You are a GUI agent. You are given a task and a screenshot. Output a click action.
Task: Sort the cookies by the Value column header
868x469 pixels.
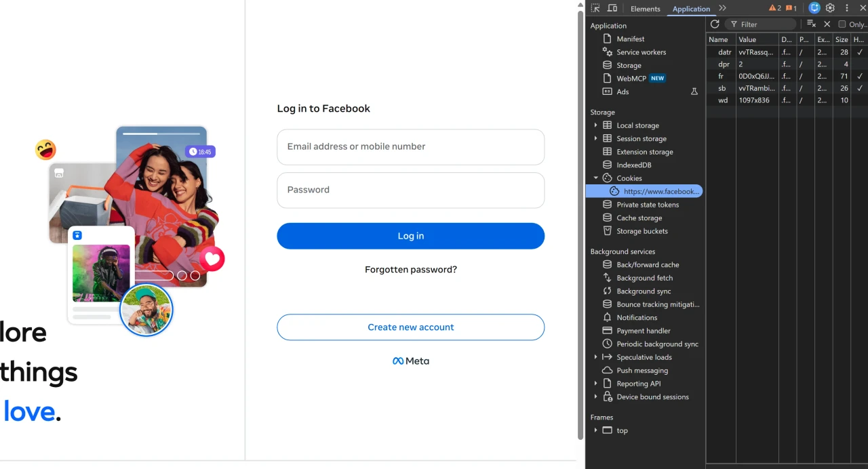pyautogui.click(x=757, y=40)
